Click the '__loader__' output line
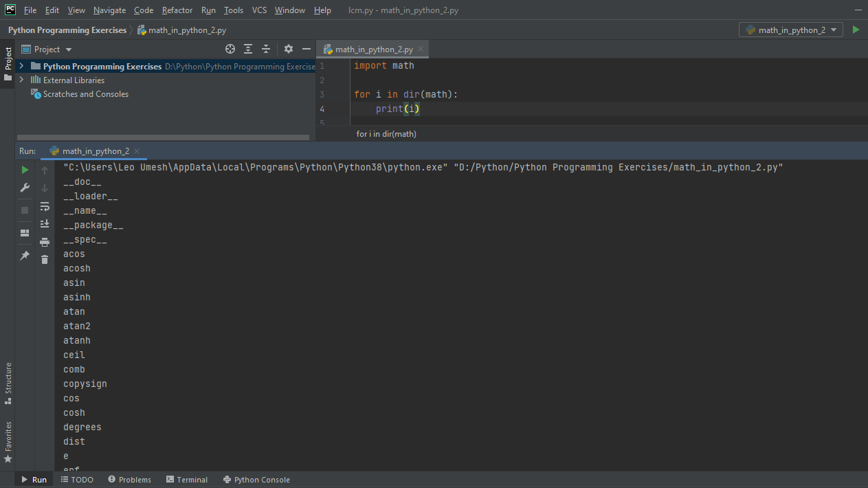The width and height of the screenshot is (868, 488). tap(91, 197)
